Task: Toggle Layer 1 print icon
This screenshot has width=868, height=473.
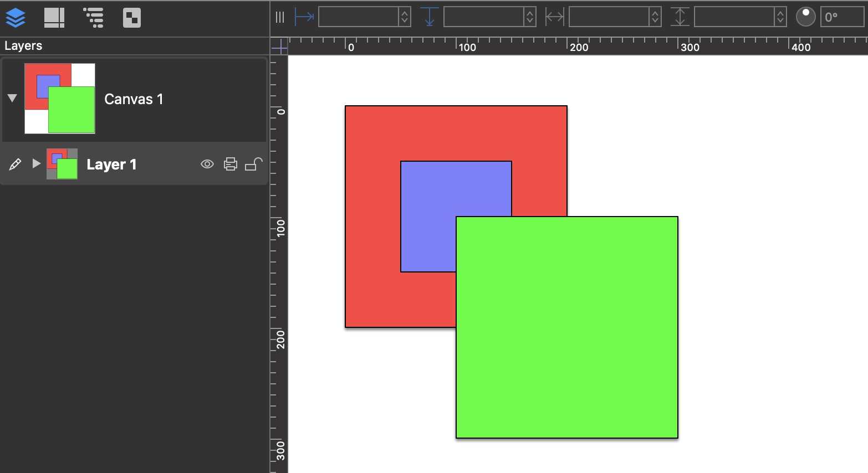Action: pos(231,164)
